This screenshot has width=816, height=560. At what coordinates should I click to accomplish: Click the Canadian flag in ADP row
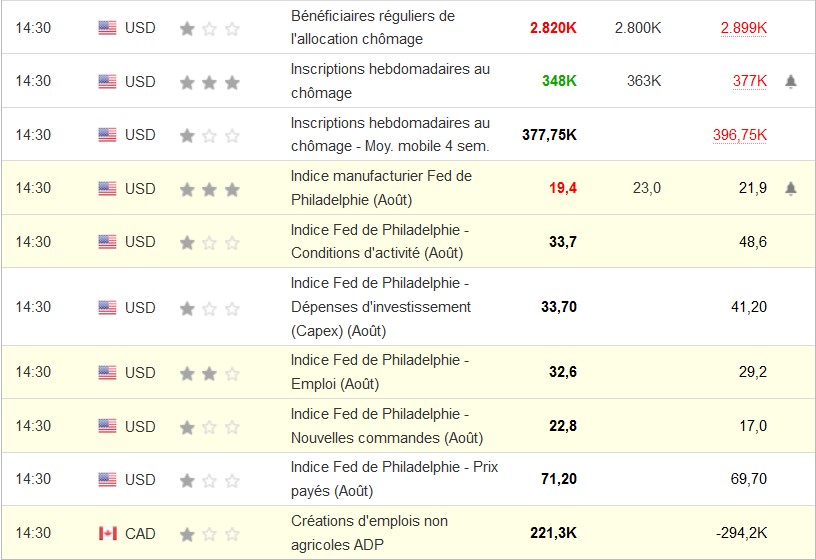pyautogui.click(x=107, y=533)
